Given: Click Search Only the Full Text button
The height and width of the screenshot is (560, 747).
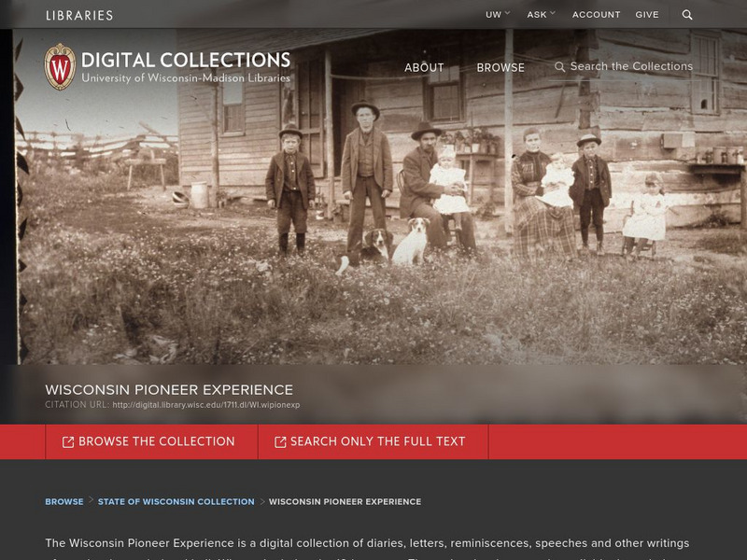Looking at the screenshot, I should point(373,441).
